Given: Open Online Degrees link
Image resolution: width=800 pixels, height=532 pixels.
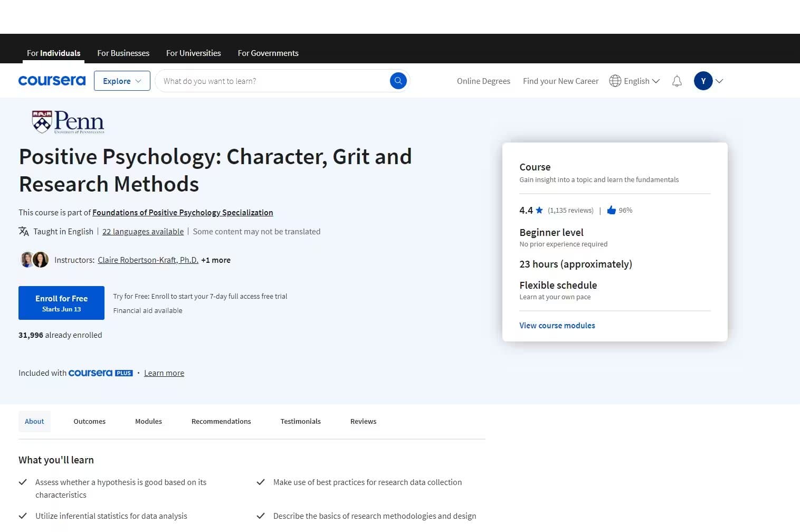Looking at the screenshot, I should 483,81.
